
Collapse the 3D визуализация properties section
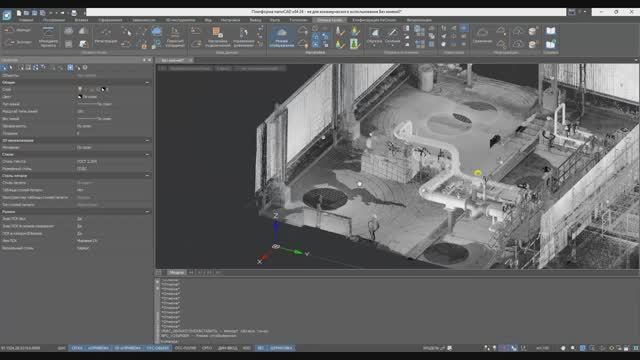pos(147,140)
